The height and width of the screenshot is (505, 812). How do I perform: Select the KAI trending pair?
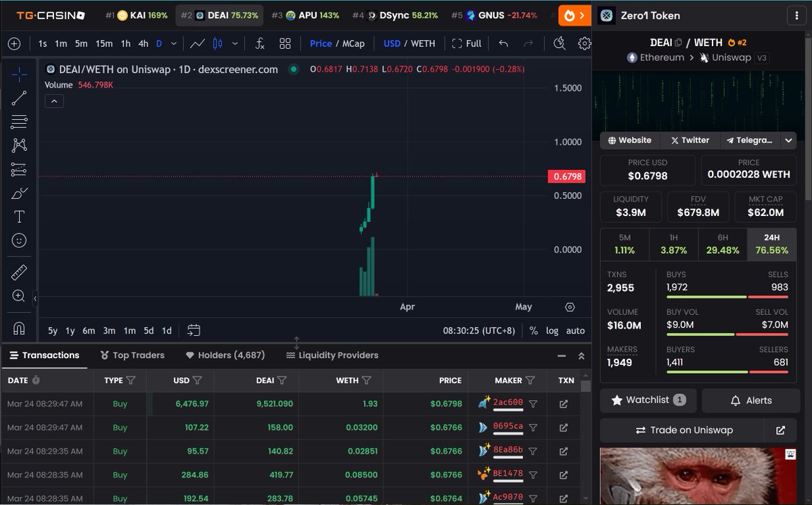pyautogui.click(x=136, y=15)
